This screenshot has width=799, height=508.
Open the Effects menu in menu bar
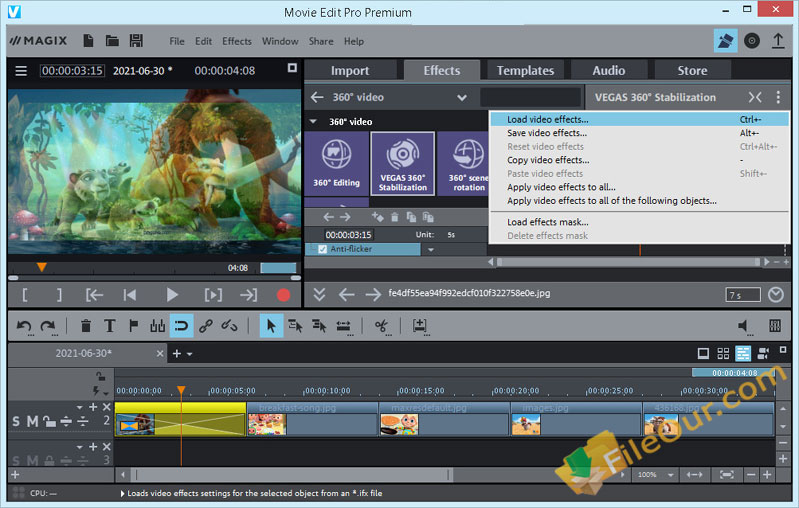tap(236, 41)
